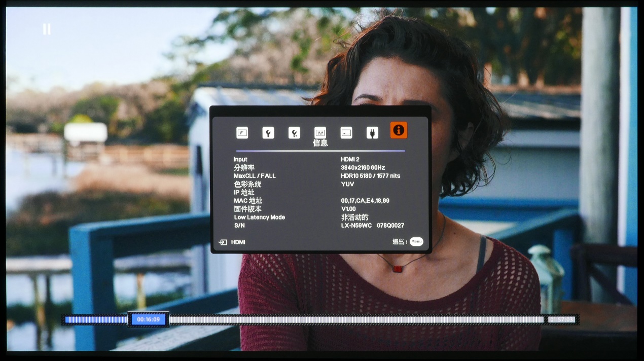Click the S/N serial number row

tap(239, 225)
